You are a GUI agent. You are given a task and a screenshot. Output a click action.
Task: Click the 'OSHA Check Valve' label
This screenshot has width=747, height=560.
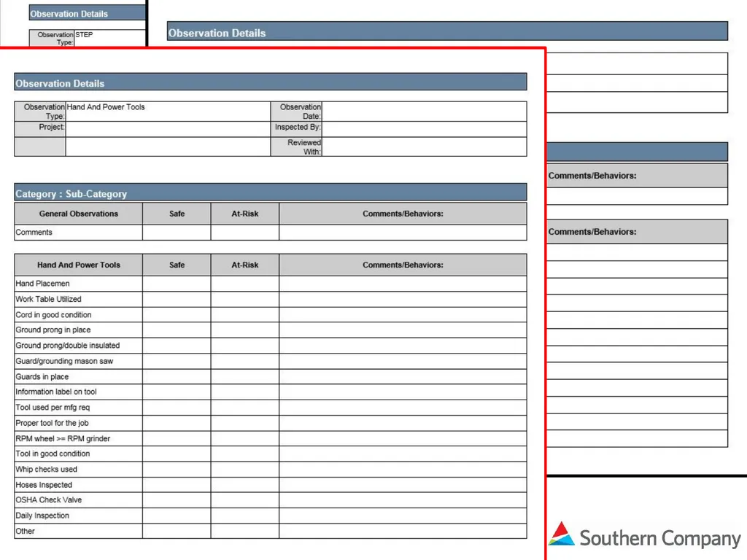coord(49,499)
